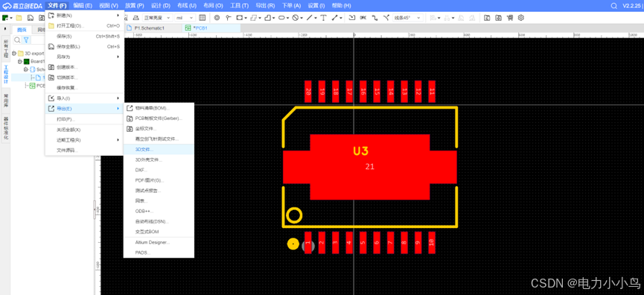644x295 pixels.
Task: Open the 放置 (P) menu
Action: 134,6
